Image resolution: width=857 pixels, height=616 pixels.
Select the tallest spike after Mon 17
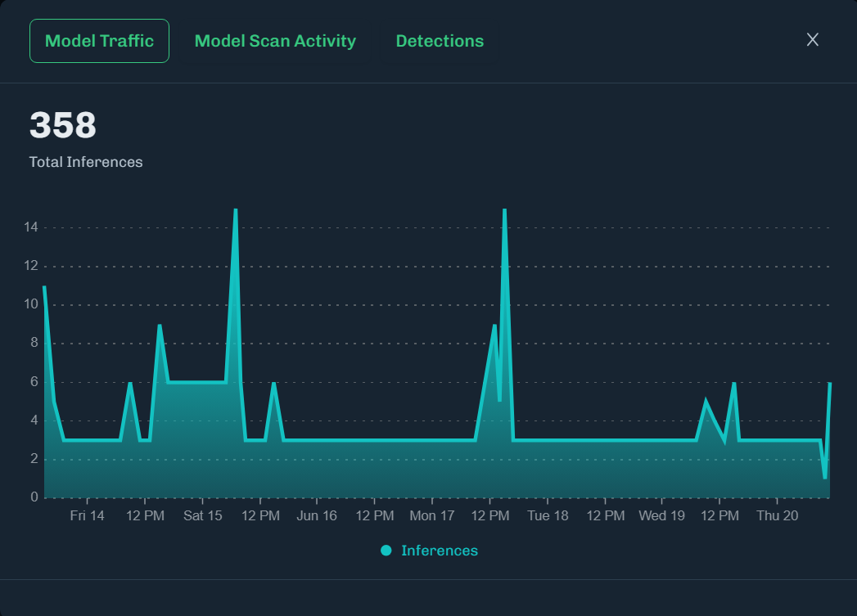coord(504,210)
